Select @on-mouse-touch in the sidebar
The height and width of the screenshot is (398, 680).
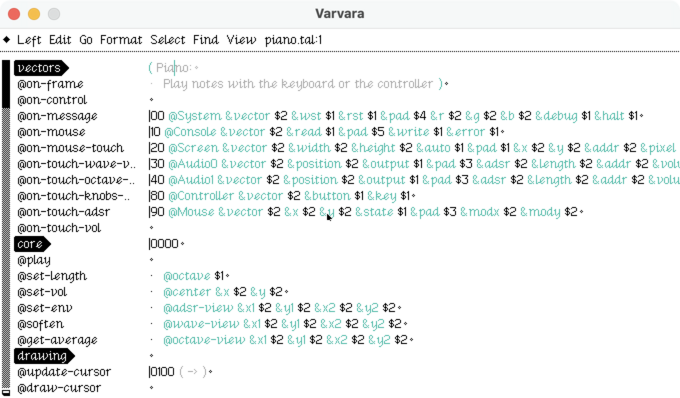click(x=71, y=148)
